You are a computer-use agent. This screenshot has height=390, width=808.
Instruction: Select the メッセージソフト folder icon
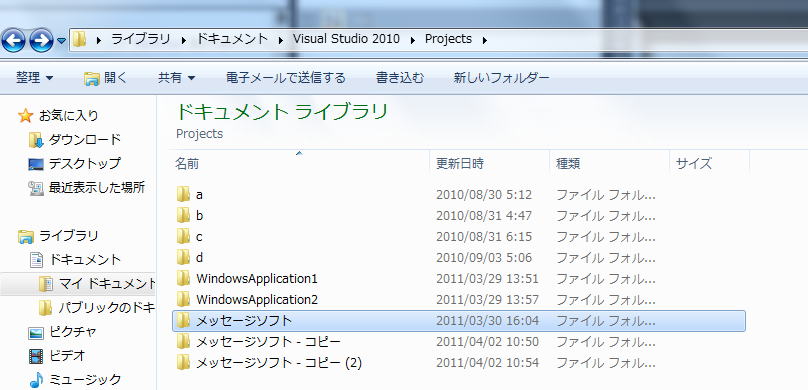click(183, 321)
